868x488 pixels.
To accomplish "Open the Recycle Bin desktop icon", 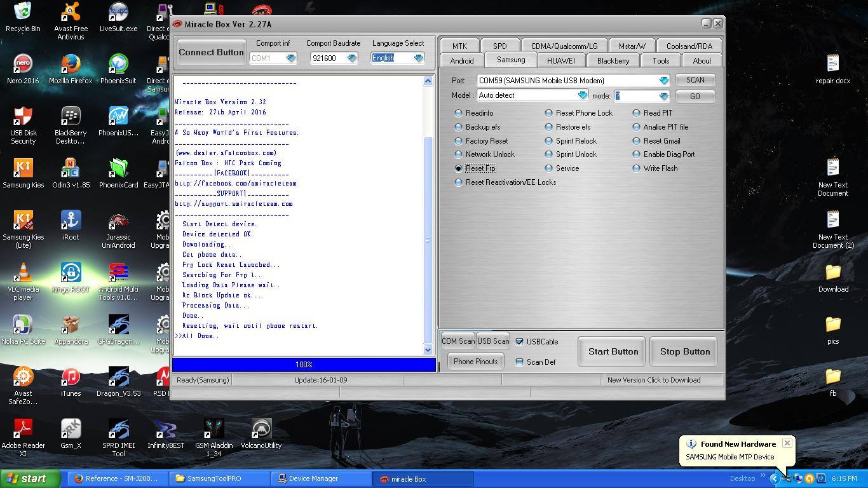I will [x=23, y=17].
